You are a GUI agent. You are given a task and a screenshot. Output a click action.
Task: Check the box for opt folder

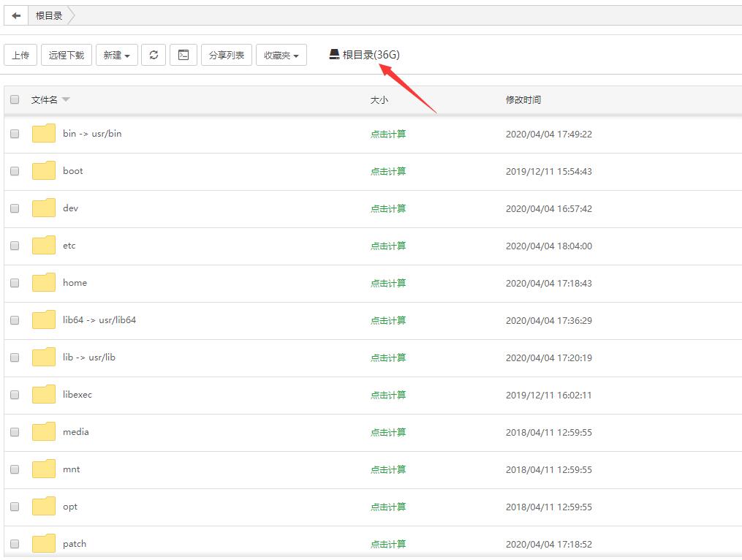coord(15,507)
